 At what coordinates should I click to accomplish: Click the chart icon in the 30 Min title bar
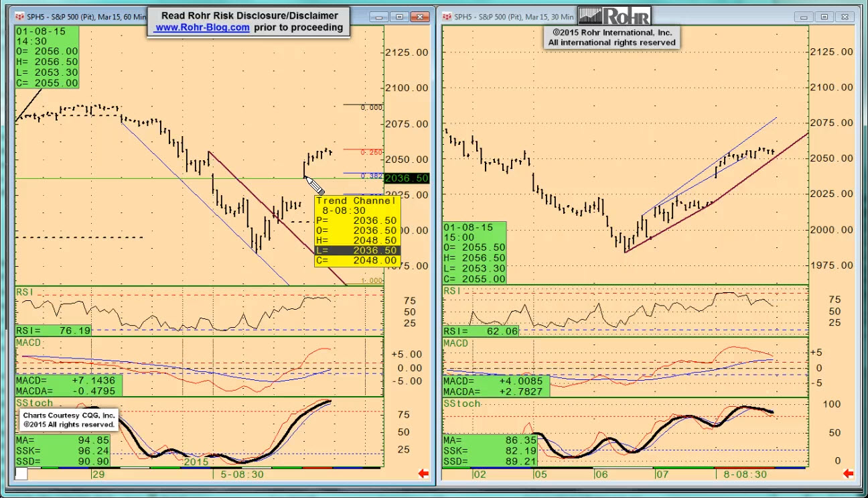tap(446, 17)
